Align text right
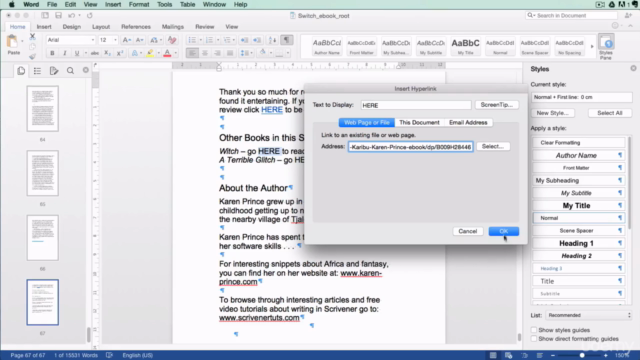Image resolution: width=640 pixels, height=360 pixels. [x=217, y=53]
